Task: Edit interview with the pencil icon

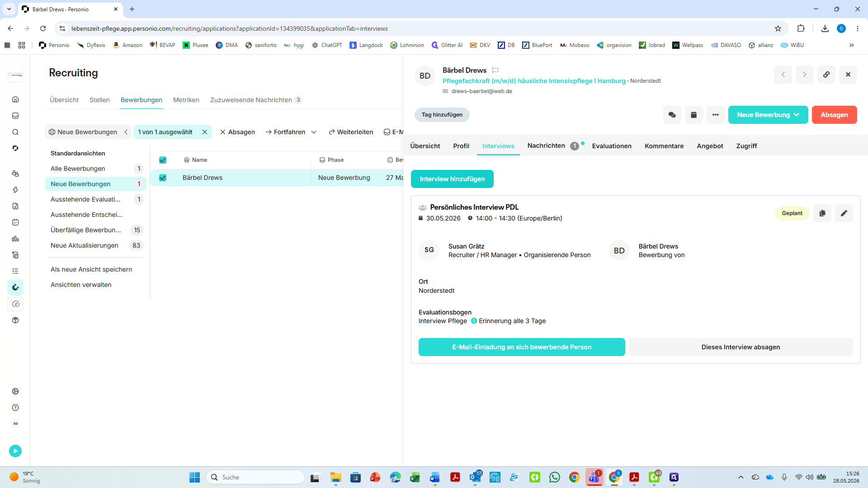Action: 844,213
